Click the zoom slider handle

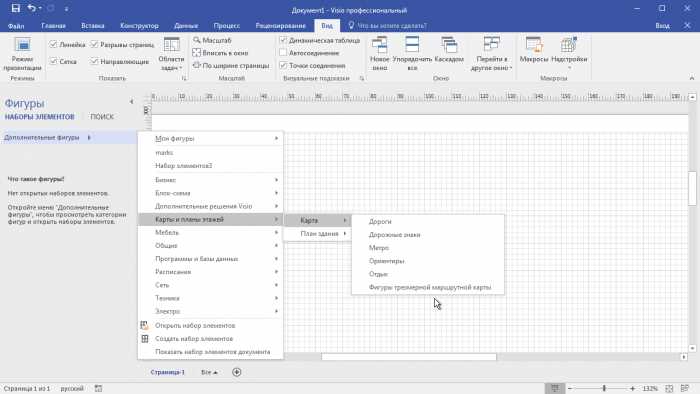pyautogui.click(x=604, y=389)
